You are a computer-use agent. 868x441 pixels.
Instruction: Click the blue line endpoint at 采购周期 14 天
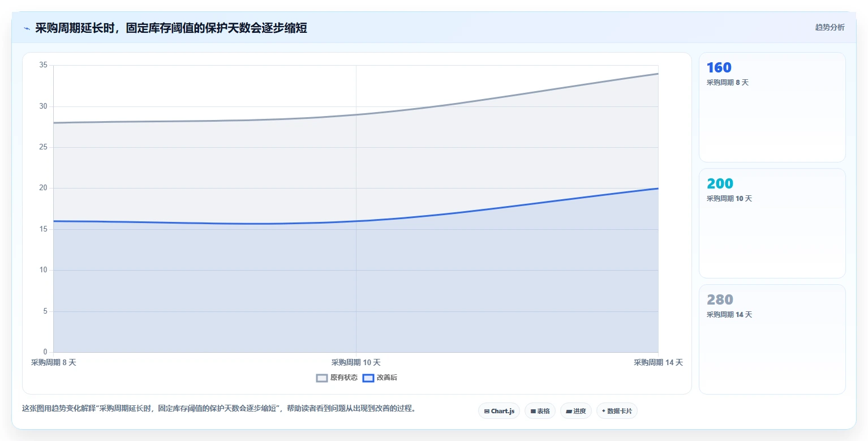[x=658, y=189]
